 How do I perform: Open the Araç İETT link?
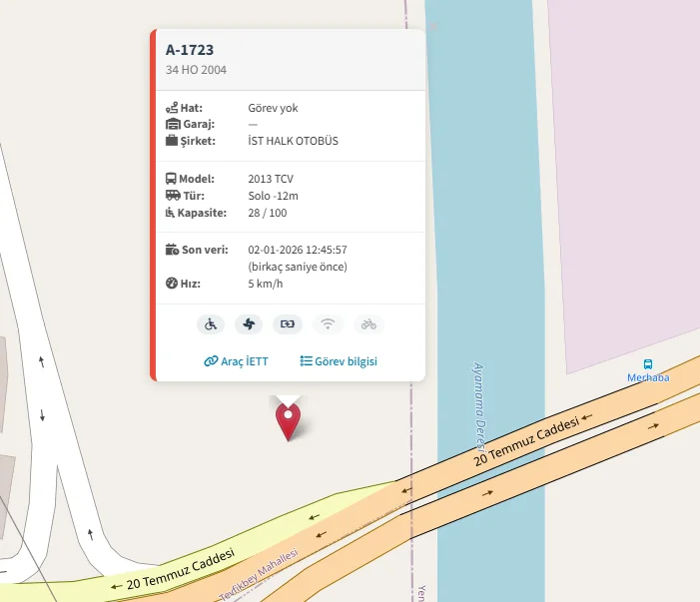pyautogui.click(x=236, y=361)
